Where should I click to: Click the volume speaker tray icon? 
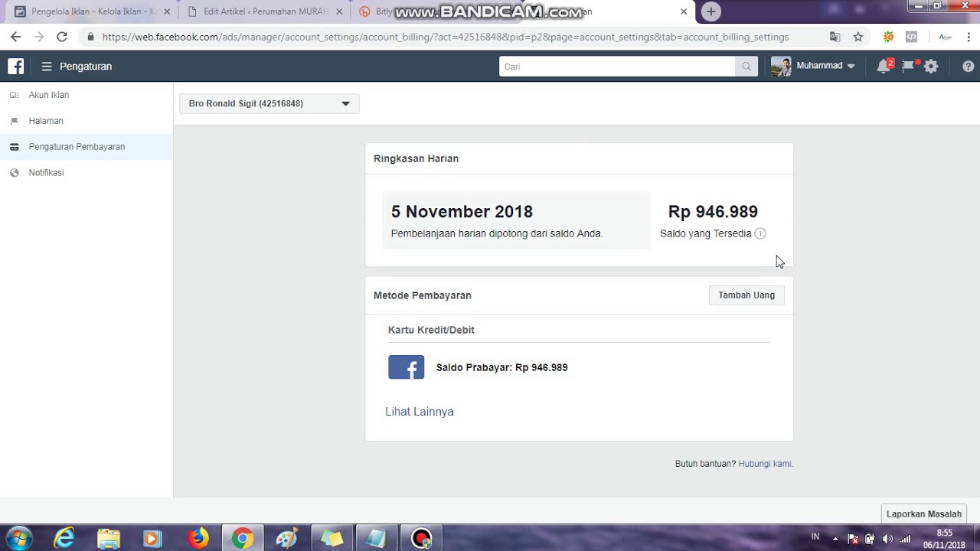coord(887,539)
